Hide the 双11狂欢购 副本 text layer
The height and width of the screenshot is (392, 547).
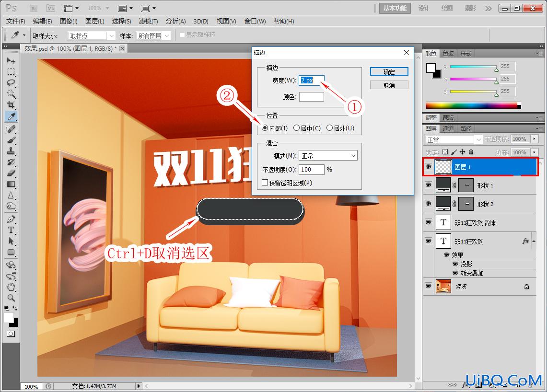coord(428,222)
